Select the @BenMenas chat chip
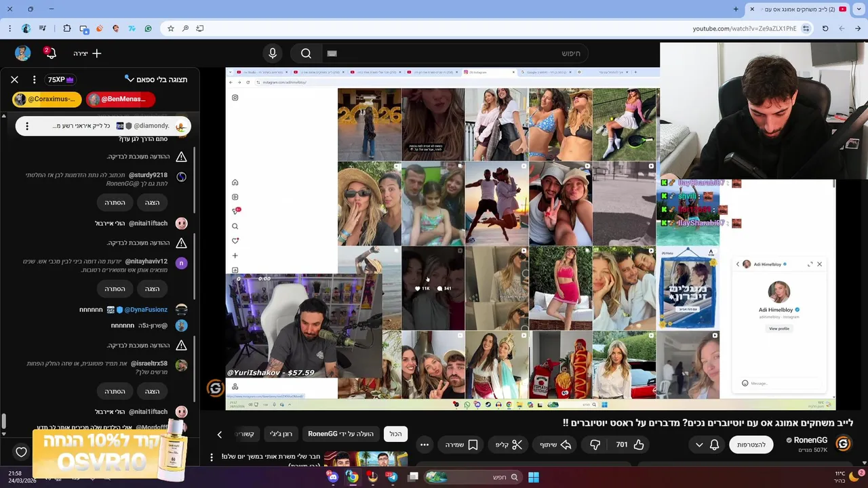The height and width of the screenshot is (488, 868). 121,99
